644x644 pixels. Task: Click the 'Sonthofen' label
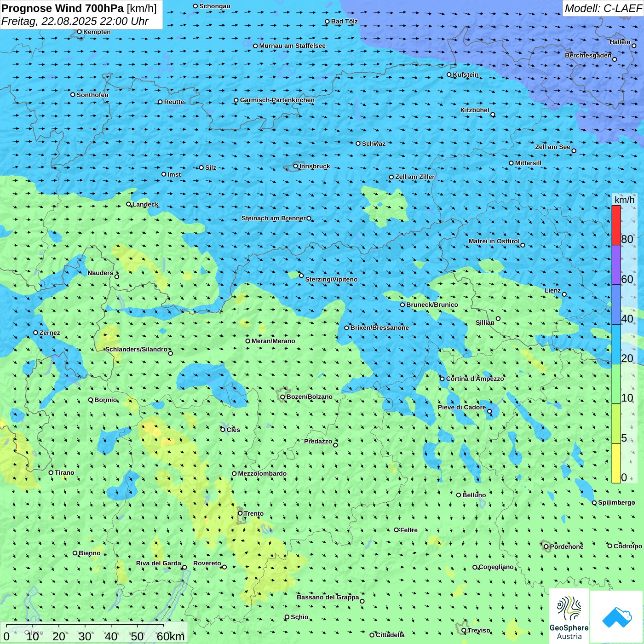click(x=92, y=95)
